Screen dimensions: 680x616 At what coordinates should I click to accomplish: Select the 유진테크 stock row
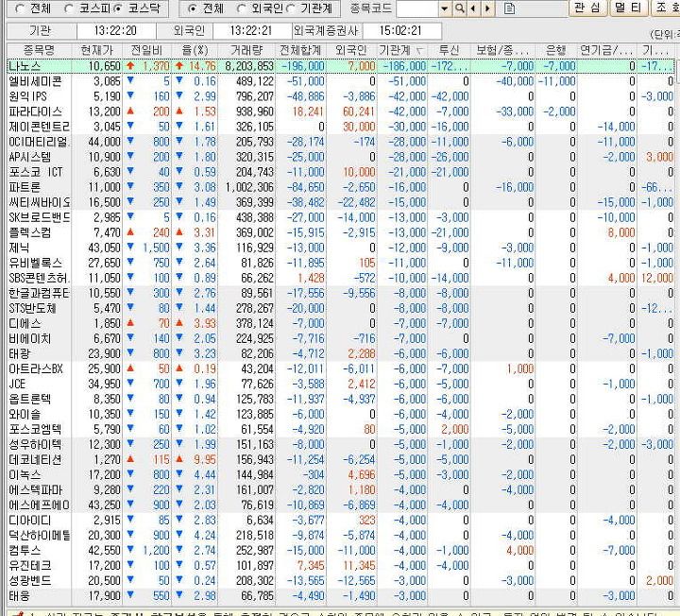[341, 566]
